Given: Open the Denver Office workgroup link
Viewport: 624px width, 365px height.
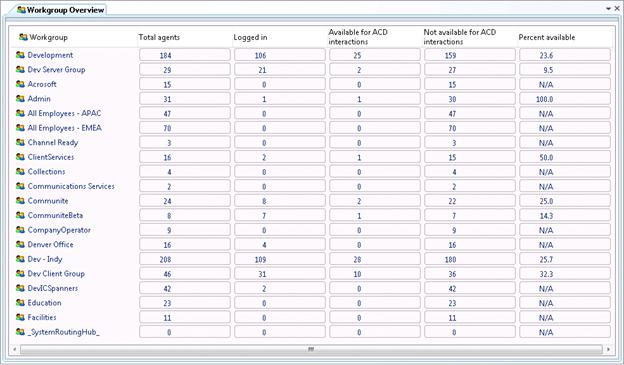Looking at the screenshot, I should [51, 244].
